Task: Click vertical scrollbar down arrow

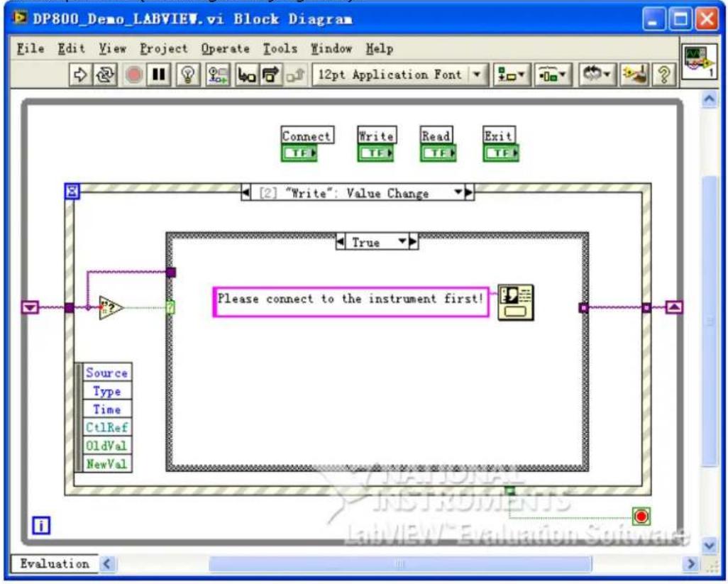Action: [x=709, y=545]
